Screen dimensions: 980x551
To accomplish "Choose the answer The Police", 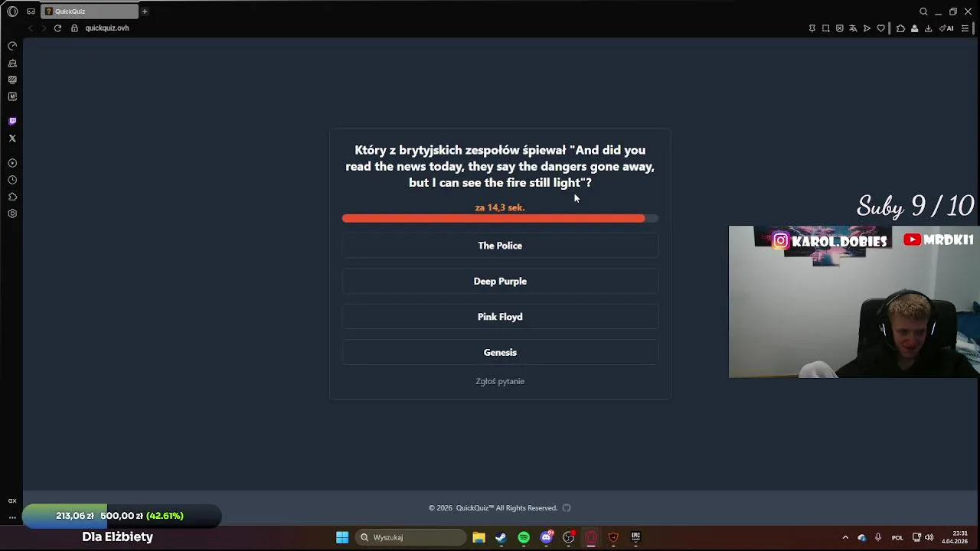I will 500,246.
